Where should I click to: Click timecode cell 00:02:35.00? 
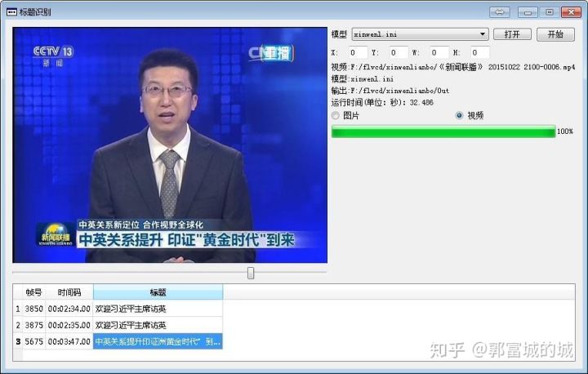point(69,325)
